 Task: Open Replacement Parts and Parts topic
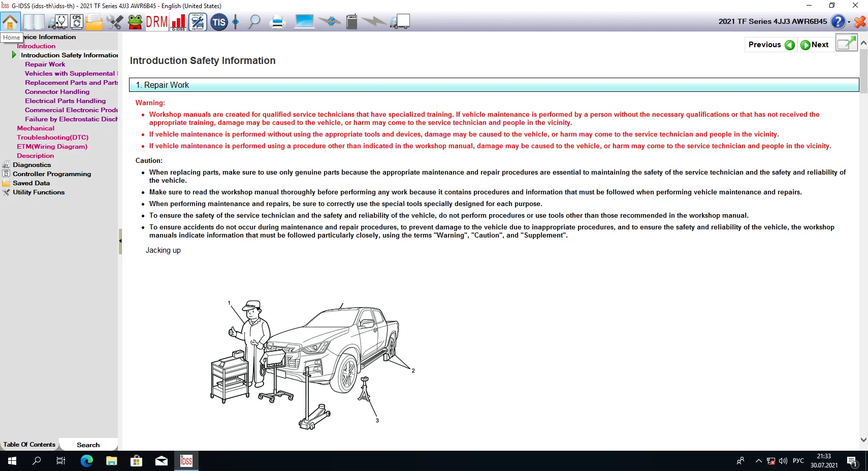point(71,83)
